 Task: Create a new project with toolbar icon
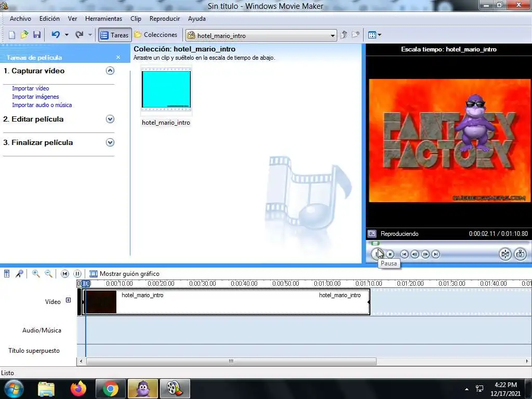pyautogui.click(x=12, y=35)
